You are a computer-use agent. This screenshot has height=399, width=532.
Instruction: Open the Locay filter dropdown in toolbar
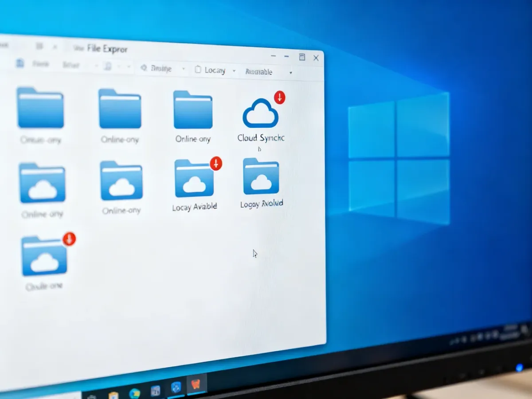[215, 70]
